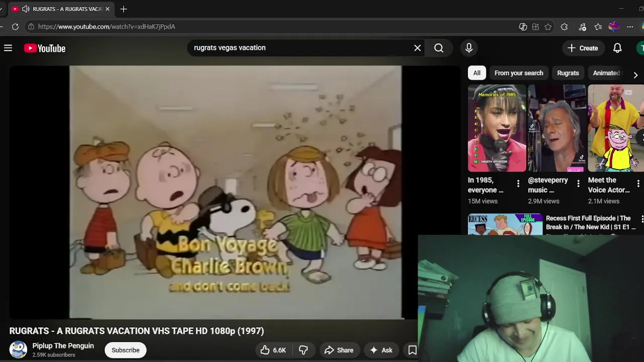Select the Rugrats filter chip
Image resolution: width=644 pixels, height=362 pixels.
568,73
